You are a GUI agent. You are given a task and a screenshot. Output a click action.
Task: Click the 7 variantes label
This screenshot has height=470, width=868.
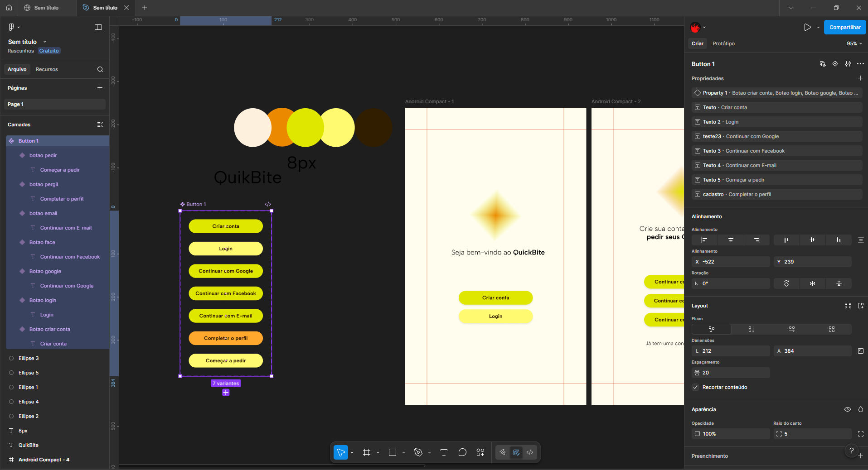[226, 384]
